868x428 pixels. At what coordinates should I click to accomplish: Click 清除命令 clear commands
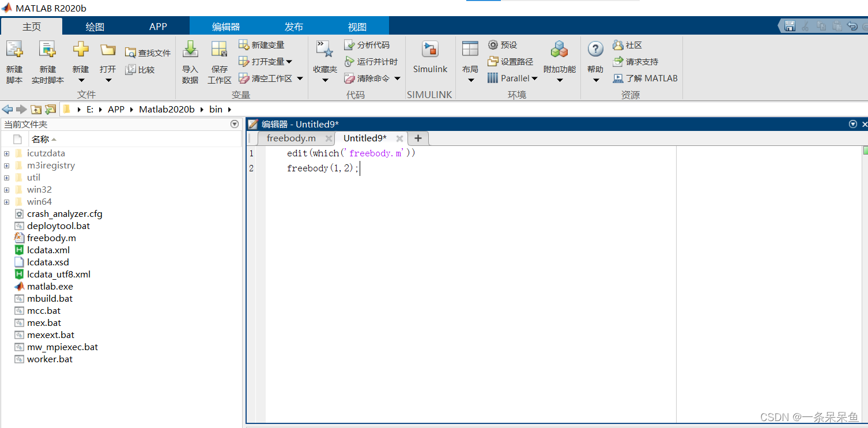click(367, 78)
